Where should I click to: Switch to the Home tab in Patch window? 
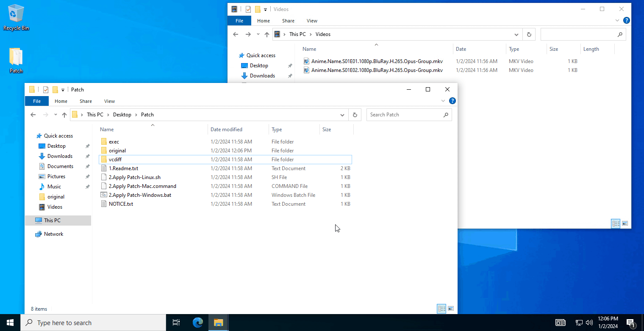tap(61, 101)
